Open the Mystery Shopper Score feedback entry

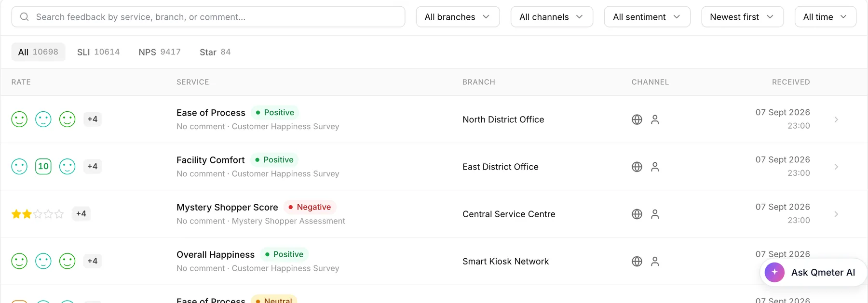click(x=227, y=207)
